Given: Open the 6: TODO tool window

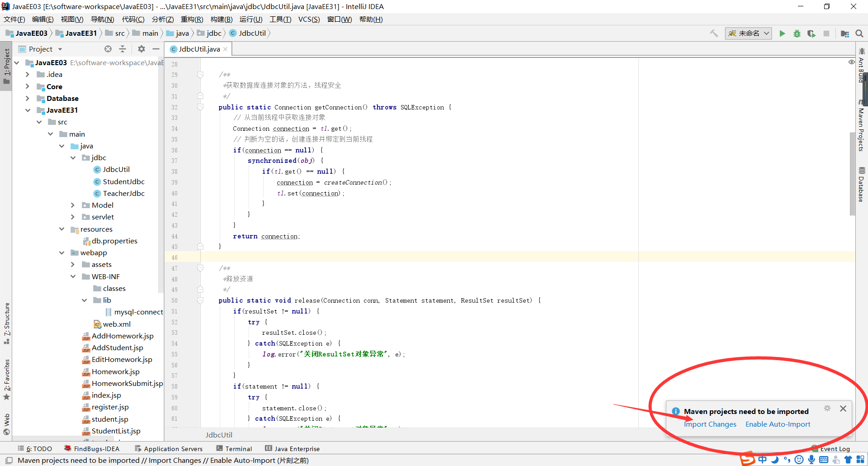Looking at the screenshot, I should 35,449.
